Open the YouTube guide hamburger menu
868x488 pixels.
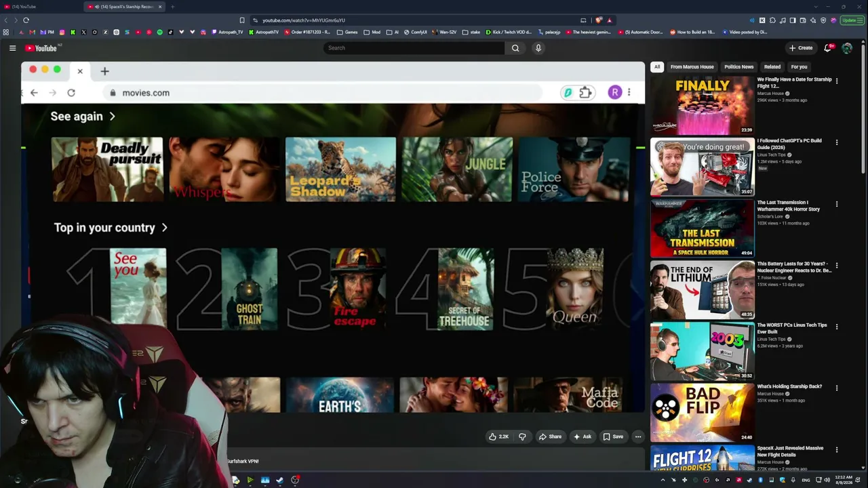pyautogui.click(x=12, y=48)
